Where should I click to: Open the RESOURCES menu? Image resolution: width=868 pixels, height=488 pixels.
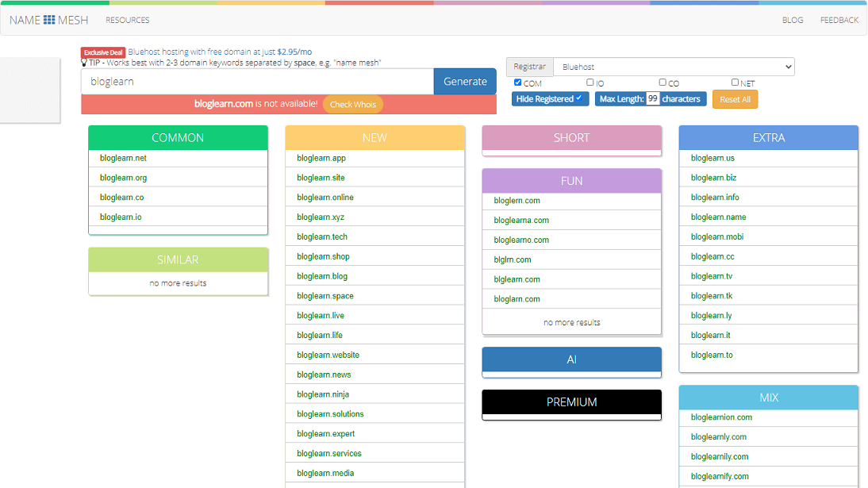(127, 20)
